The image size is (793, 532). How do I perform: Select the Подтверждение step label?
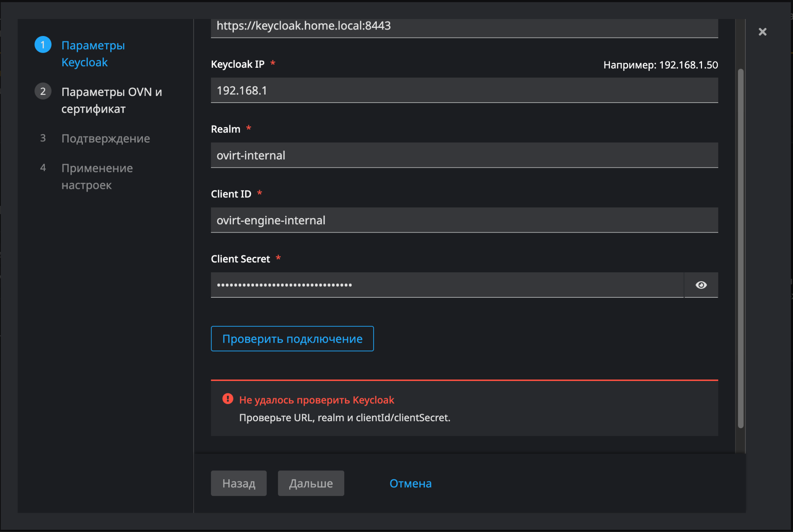(x=105, y=139)
